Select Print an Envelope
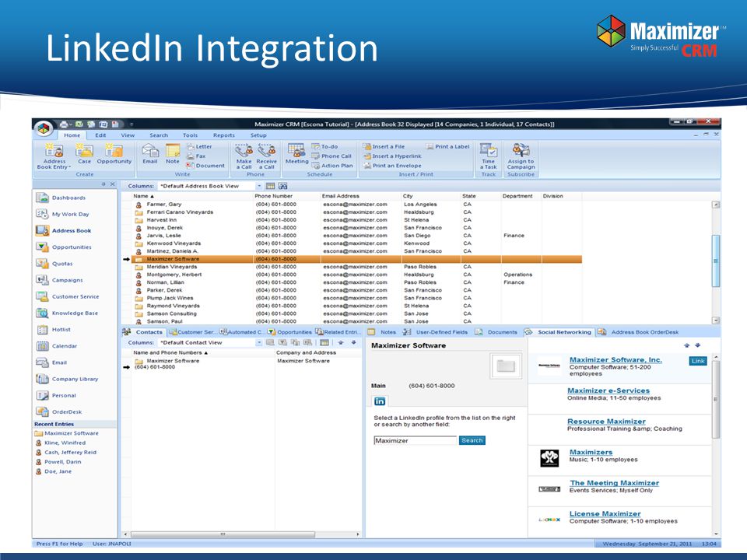Screen dimensions: 747x560 (x=392, y=166)
